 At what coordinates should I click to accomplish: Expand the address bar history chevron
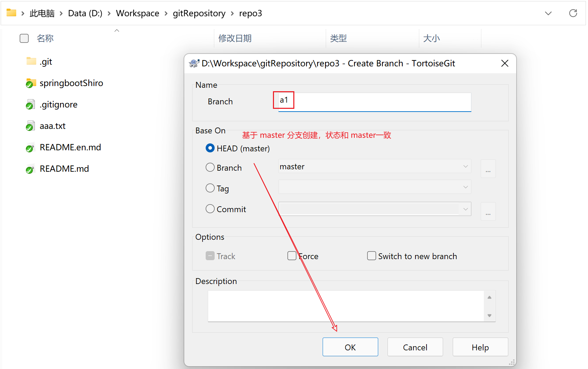point(548,13)
